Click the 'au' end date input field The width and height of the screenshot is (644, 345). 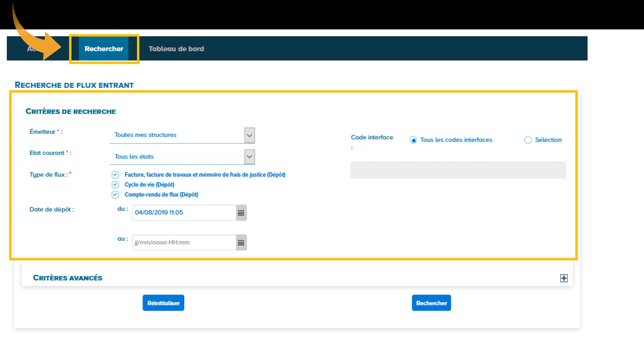click(x=184, y=242)
